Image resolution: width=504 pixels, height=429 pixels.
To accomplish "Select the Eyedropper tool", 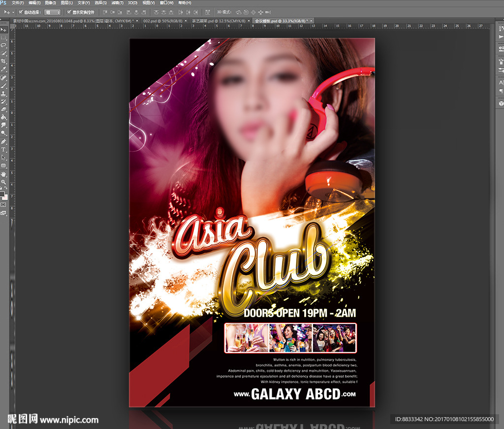I will tap(3, 69).
